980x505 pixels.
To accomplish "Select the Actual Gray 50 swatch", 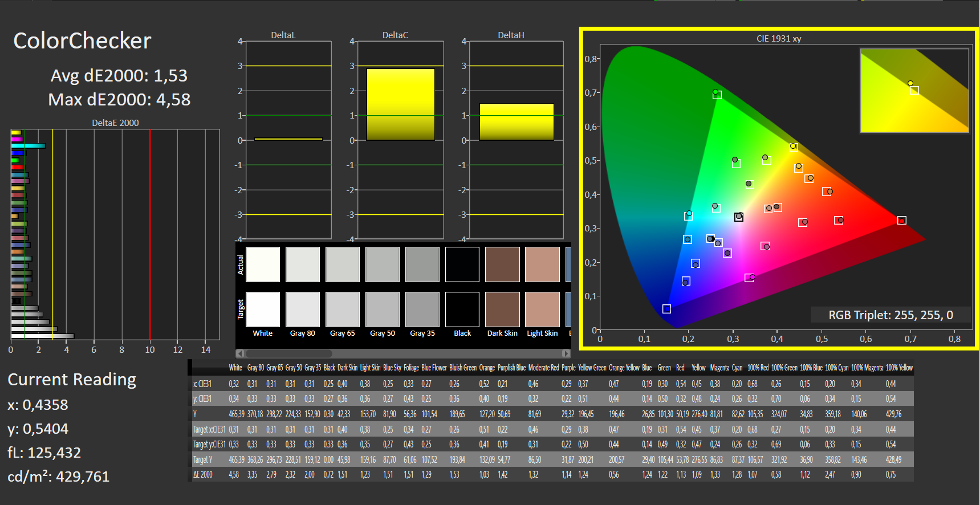I will [x=383, y=264].
